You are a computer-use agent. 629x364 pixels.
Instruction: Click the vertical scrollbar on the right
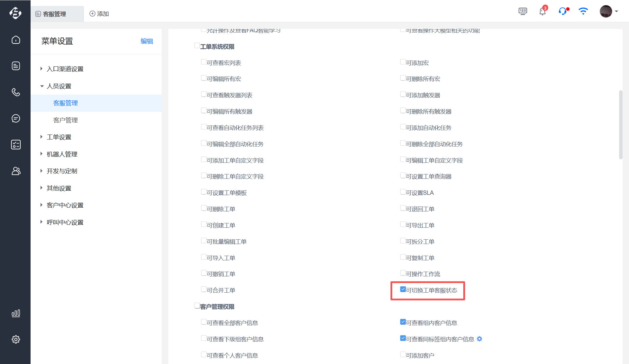pyautogui.click(x=621, y=125)
